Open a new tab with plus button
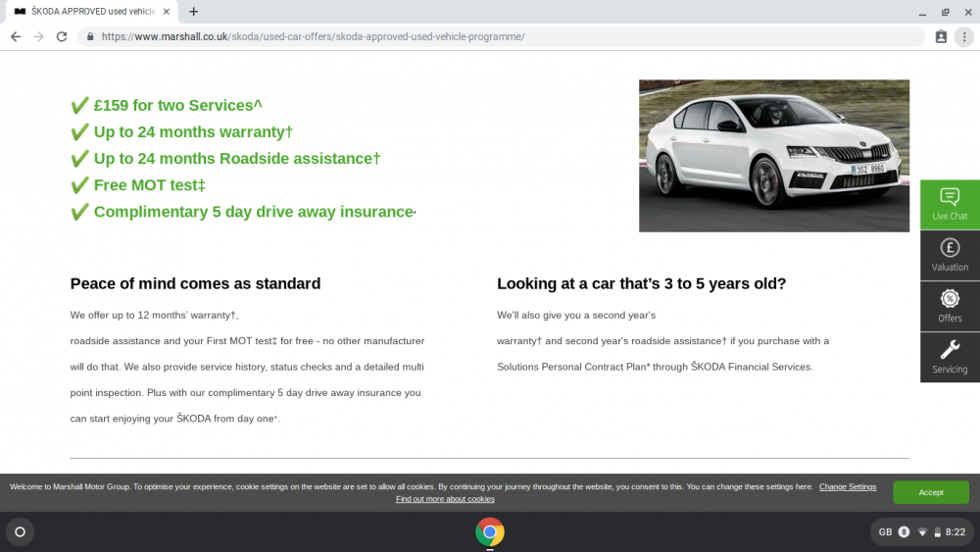The height and width of the screenshot is (552, 980). click(194, 11)
